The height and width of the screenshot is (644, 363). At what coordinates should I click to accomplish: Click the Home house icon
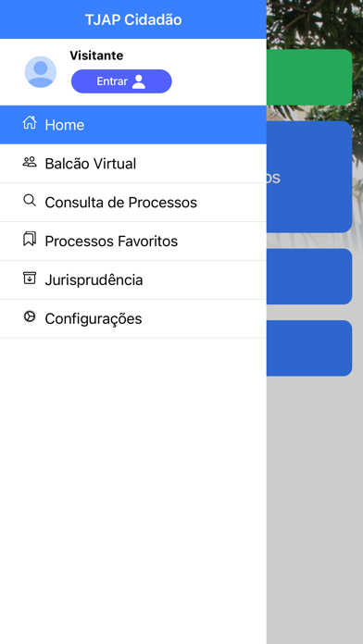coord(30,123)
